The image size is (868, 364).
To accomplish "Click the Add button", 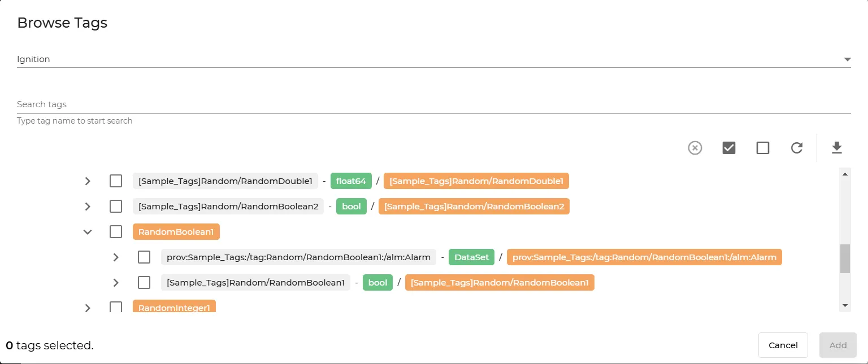I will pos(838,345).
